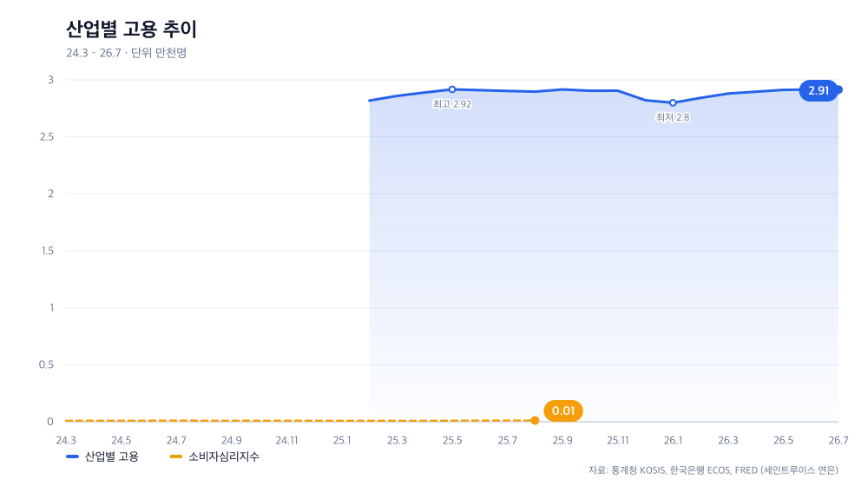
Task: Toggle the 소비자심리지수 legend entry
Action: coord(214,456)
